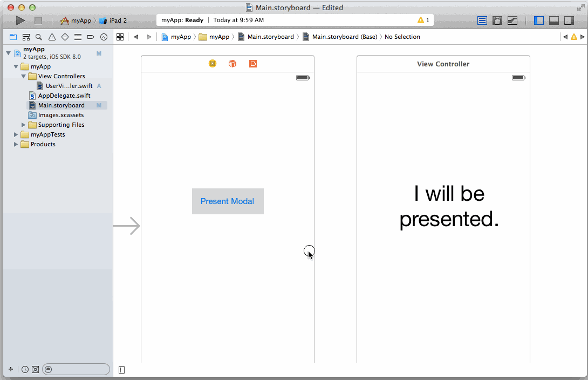Open the Symbol navigator tab
Screen dimensions: 588x380
coord(26,37)
